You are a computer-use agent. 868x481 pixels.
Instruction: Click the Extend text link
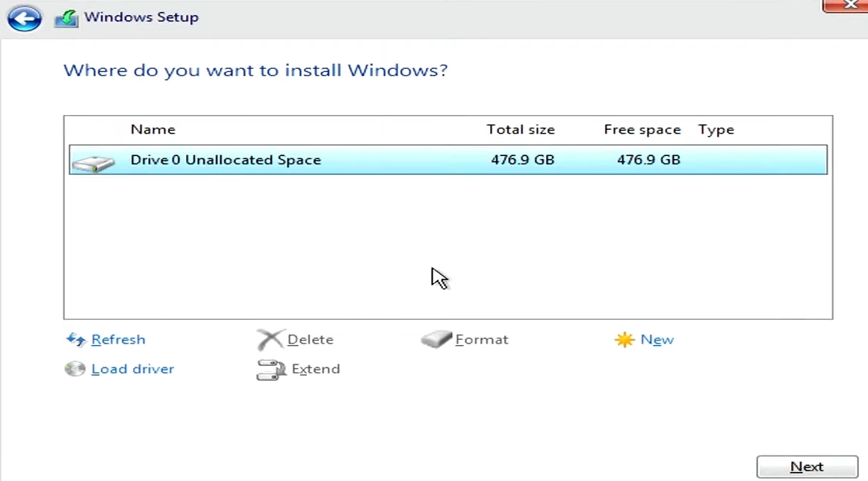coord(315,369)
